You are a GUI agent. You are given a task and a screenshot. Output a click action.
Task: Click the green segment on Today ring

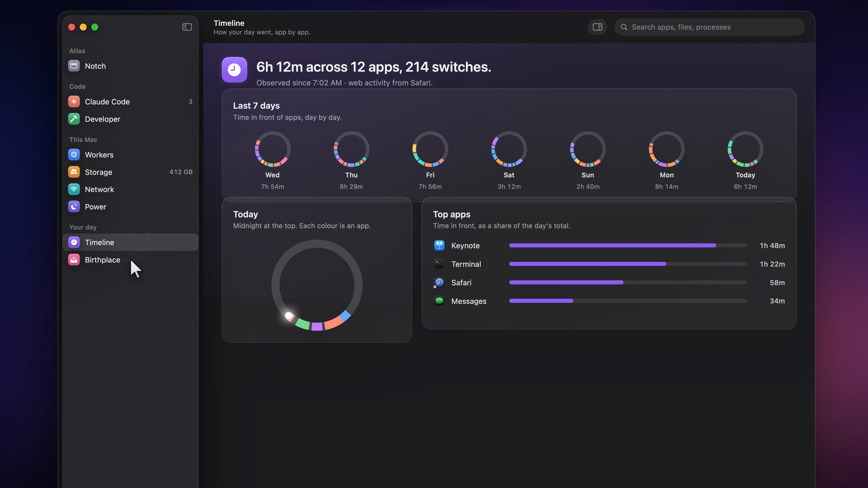302,324
